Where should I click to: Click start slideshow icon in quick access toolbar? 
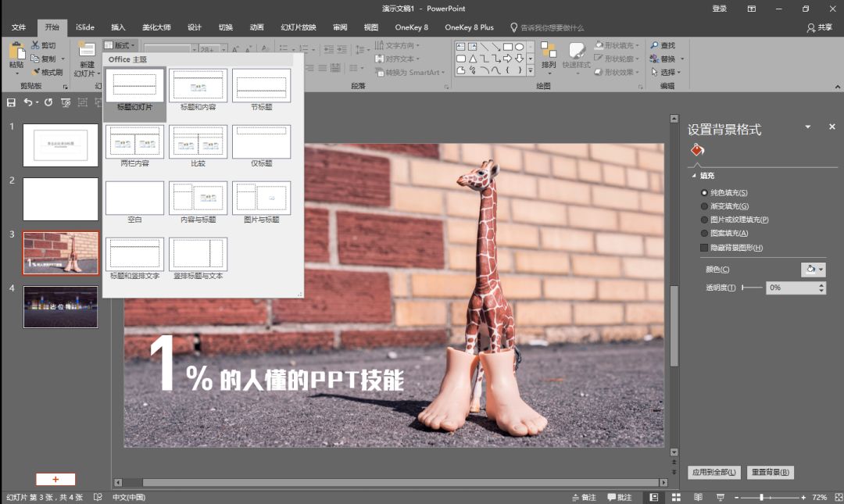66,102
